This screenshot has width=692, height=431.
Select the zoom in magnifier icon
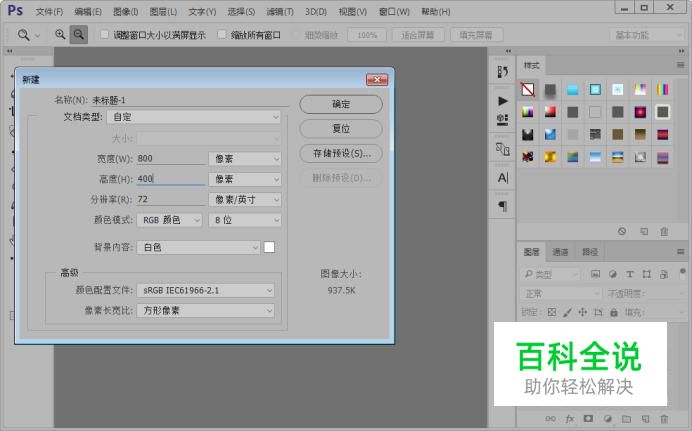[x=60, y=34]
